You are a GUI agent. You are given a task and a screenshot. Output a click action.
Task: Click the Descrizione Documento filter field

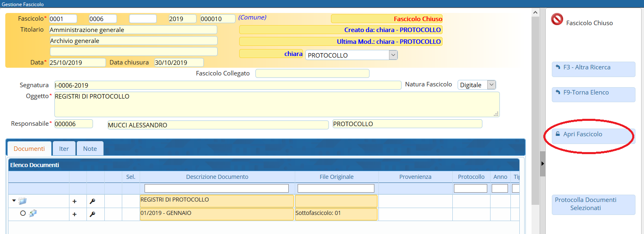216,189
